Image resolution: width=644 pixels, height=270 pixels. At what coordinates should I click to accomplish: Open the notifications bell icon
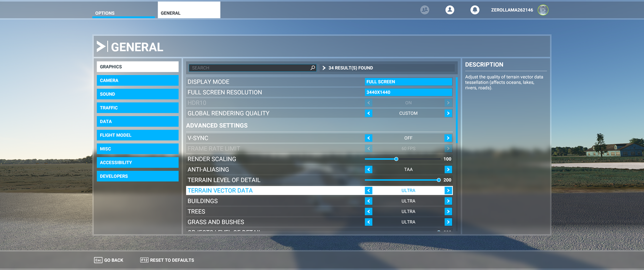[474, 10]
